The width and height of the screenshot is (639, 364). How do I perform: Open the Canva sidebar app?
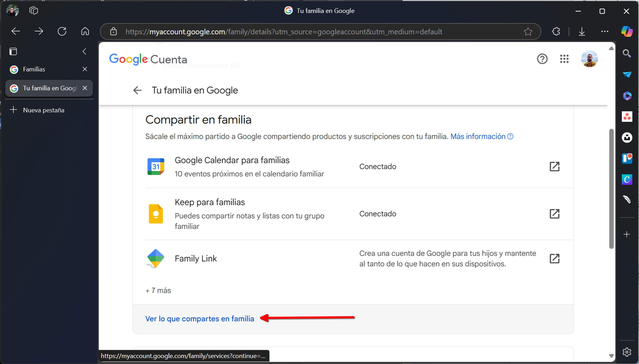click(627, 180)
